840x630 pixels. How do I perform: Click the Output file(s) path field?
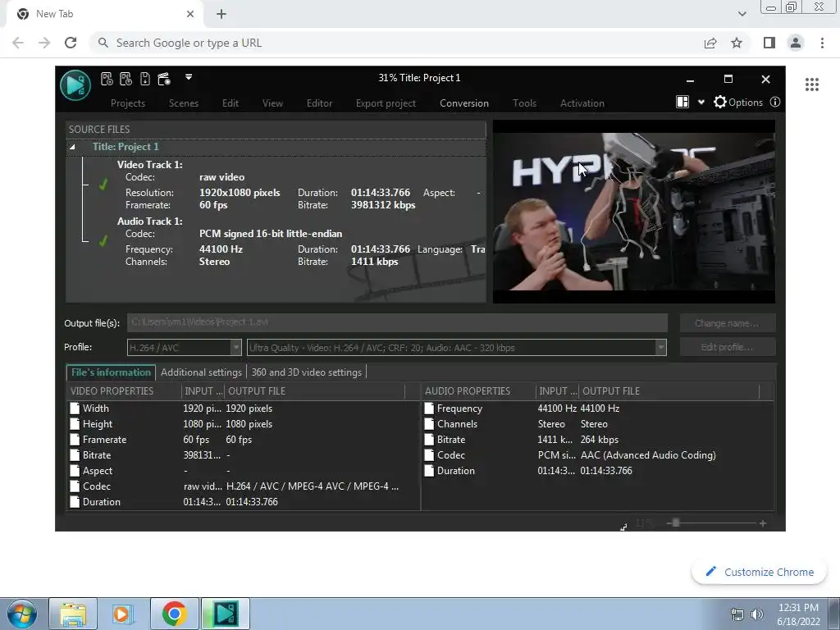[x=397, y=322]
